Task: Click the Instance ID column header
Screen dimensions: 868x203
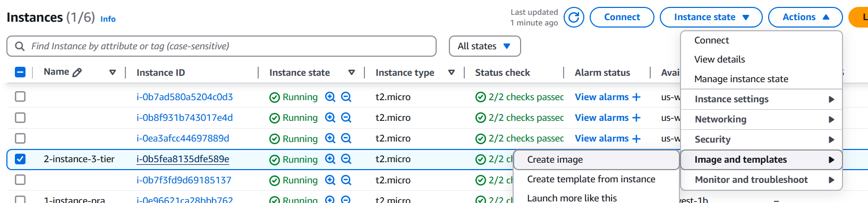Action: click(160, 73)
